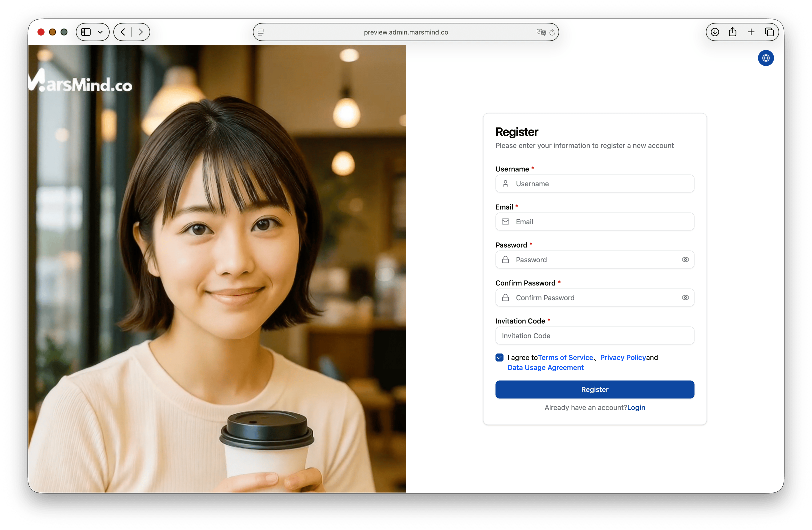
Task: Click the 'Already have an account?' text
Action: coord(585,407)
